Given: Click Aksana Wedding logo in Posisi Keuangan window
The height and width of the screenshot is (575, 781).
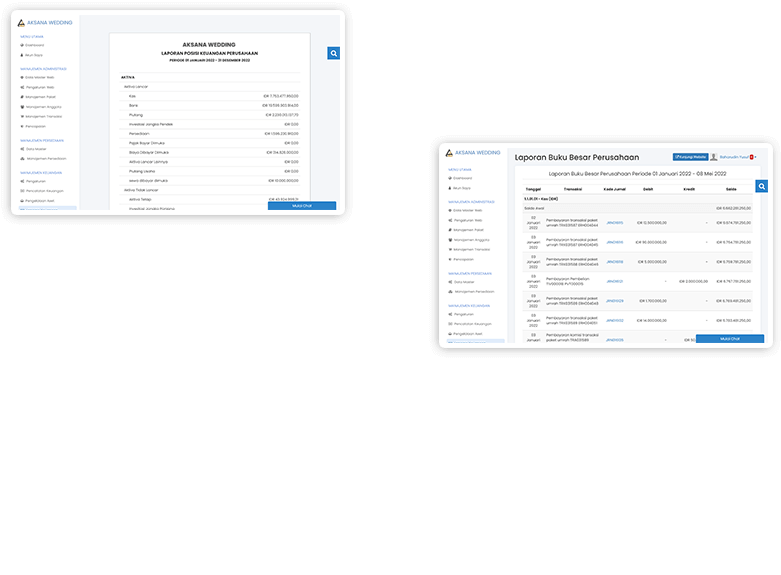Looking at the screenshot, I should pyautogui.click(x=47, y=21).
